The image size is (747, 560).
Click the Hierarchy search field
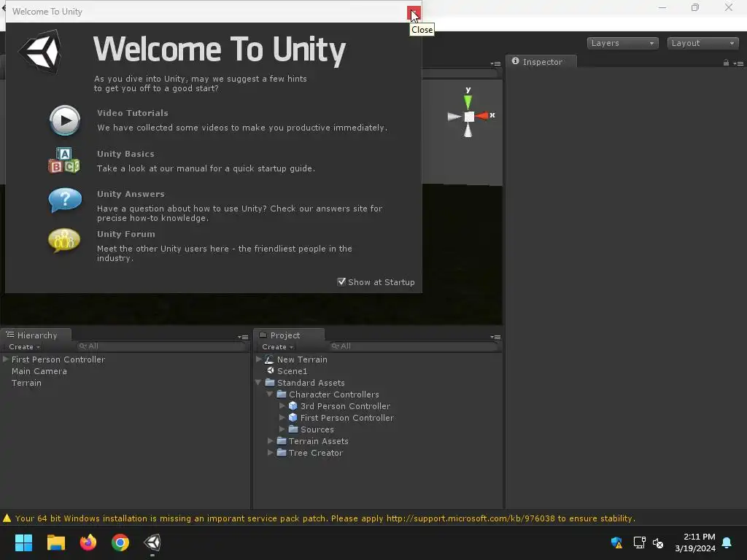160,346
